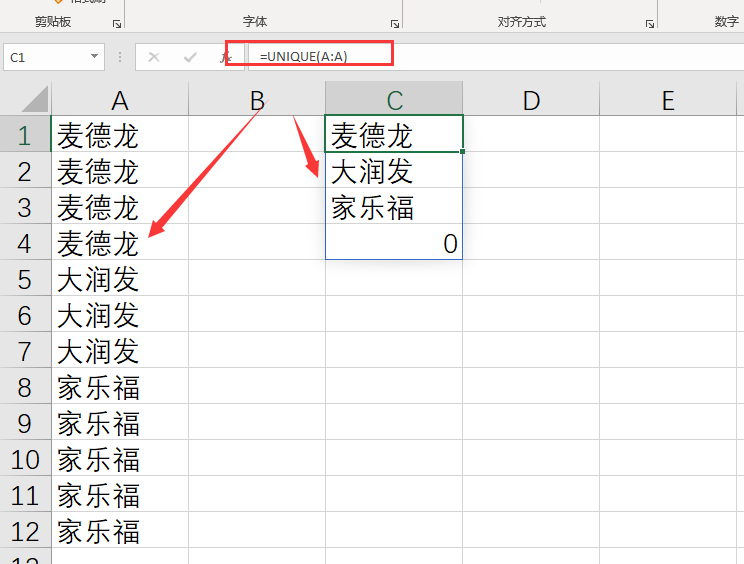Select column E header
Image resolution: width=744 pixels, height=564 pixels.
click(668, 98)
